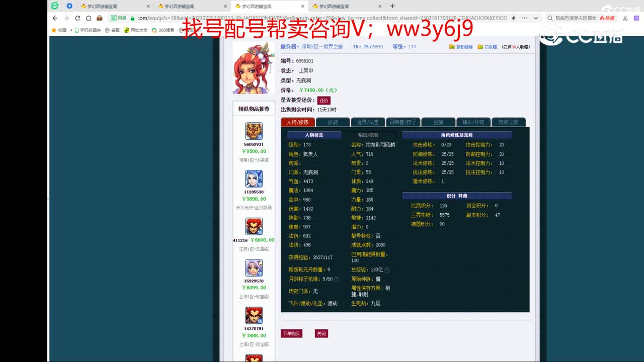Switch to the 技能 tab

coord(333,122)
